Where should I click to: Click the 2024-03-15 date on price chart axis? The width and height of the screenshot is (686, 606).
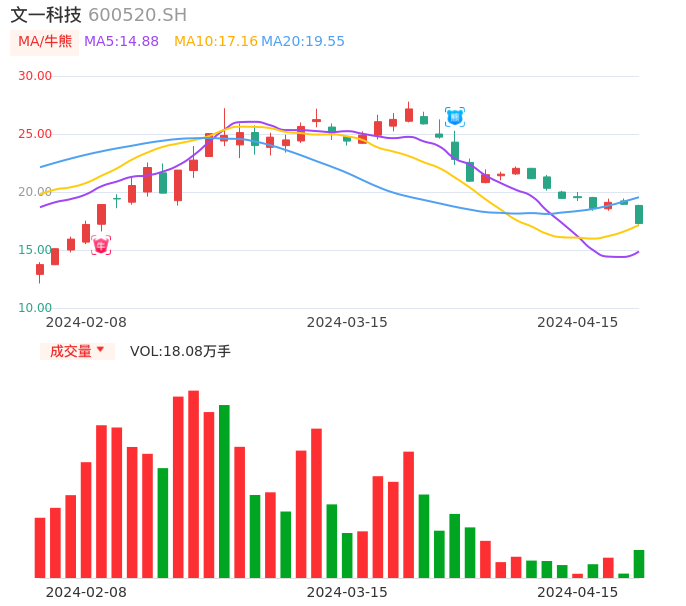346,322
